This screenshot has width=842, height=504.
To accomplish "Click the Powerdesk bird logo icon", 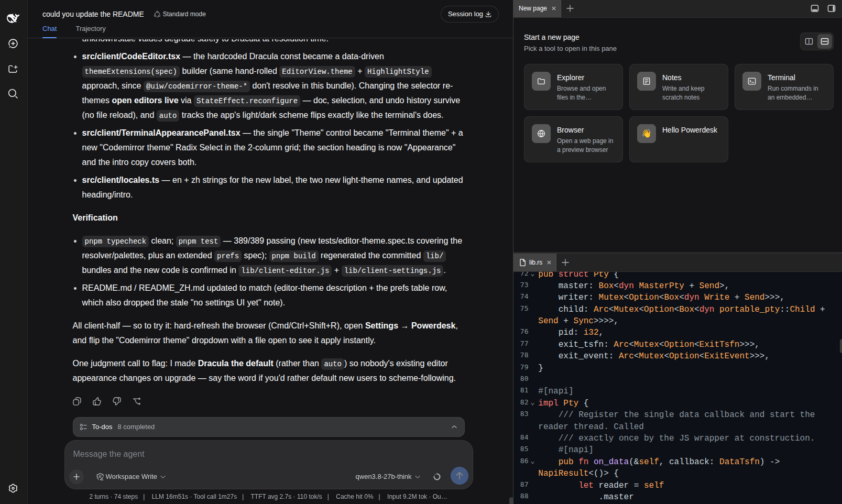I will pos(13,18).
